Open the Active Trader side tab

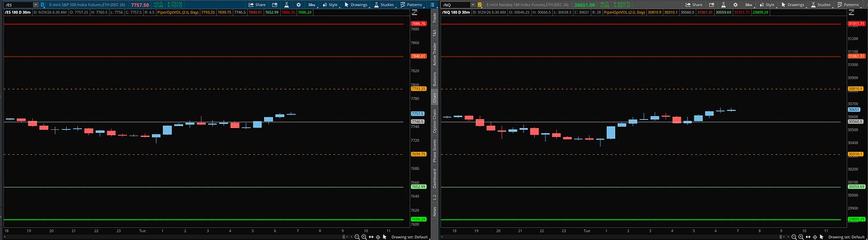point(435,54)
